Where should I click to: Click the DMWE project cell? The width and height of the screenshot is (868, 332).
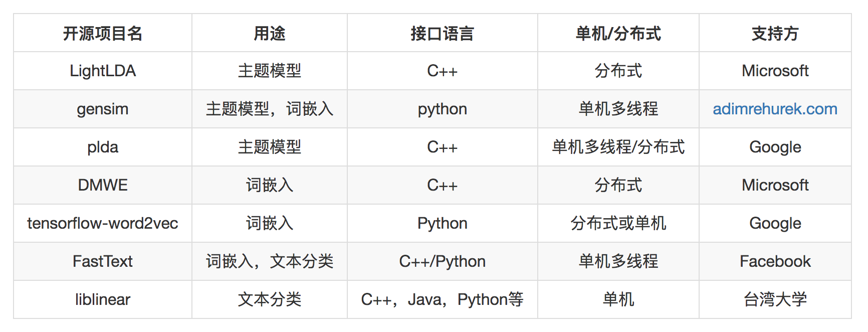coord(103,185)
